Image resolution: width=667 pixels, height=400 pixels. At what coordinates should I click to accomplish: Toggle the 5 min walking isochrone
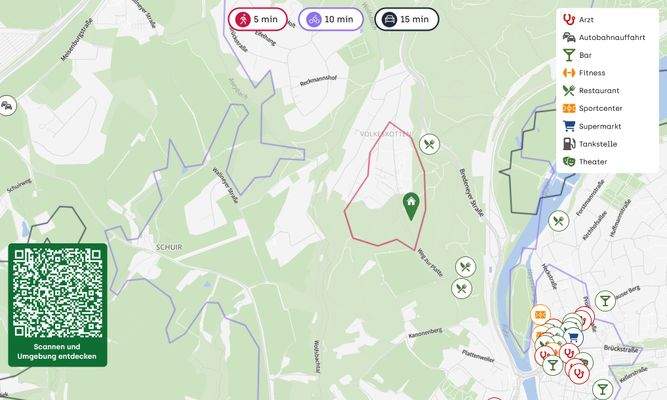point(258,19)
